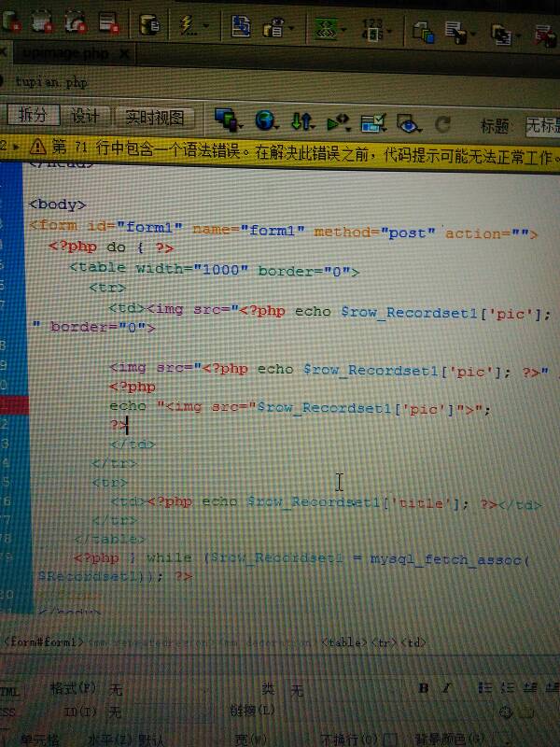Switch to CSS properties mode

pyautogui.click(x=8, y=712)
